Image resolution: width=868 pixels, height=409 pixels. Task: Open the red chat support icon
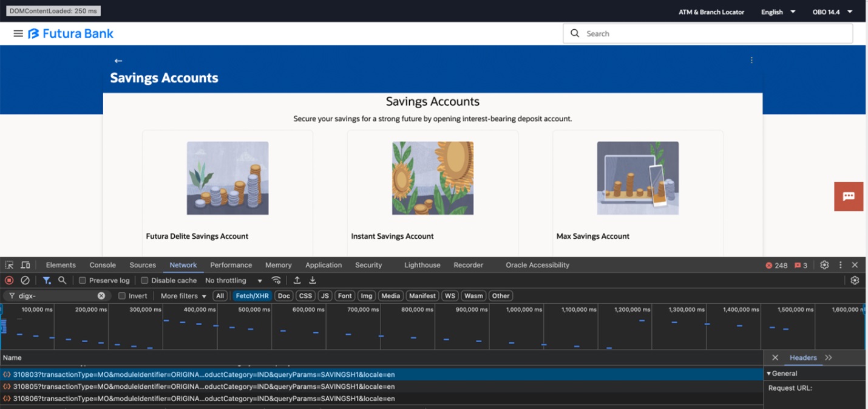(849, 196)
